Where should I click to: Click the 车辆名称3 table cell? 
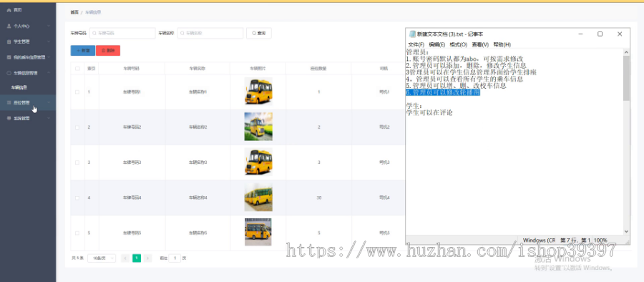pyautogui.click(x=197, y=162)
